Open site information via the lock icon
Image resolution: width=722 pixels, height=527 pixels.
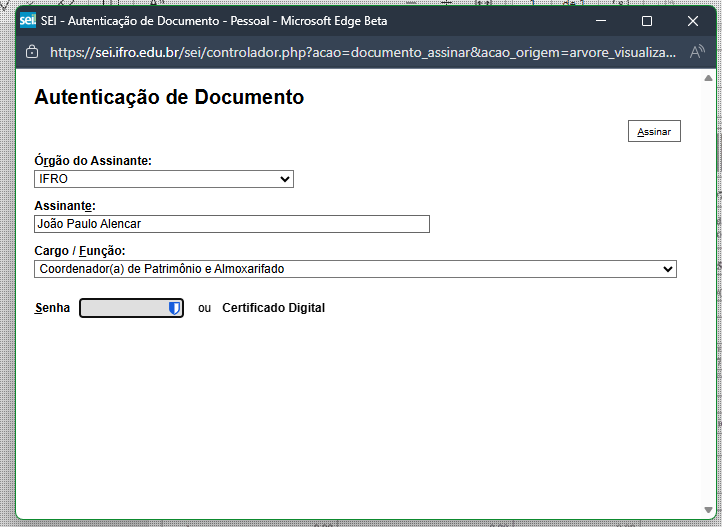[31, 51]
